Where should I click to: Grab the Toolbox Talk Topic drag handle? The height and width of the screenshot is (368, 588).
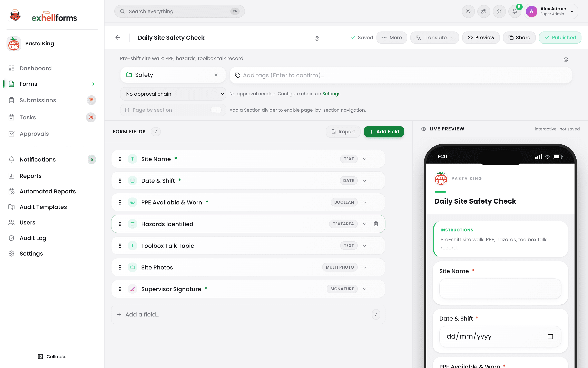coord(120,246)
